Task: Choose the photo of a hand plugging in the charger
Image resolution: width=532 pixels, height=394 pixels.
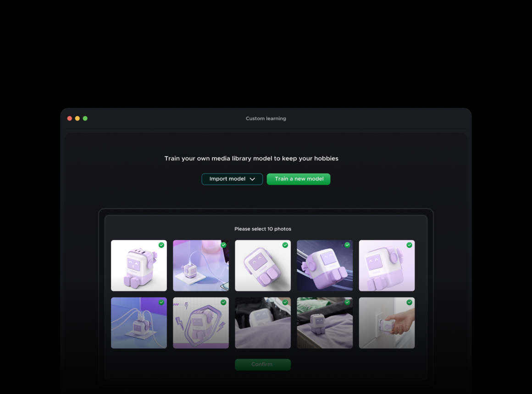Action: point(387,325)
